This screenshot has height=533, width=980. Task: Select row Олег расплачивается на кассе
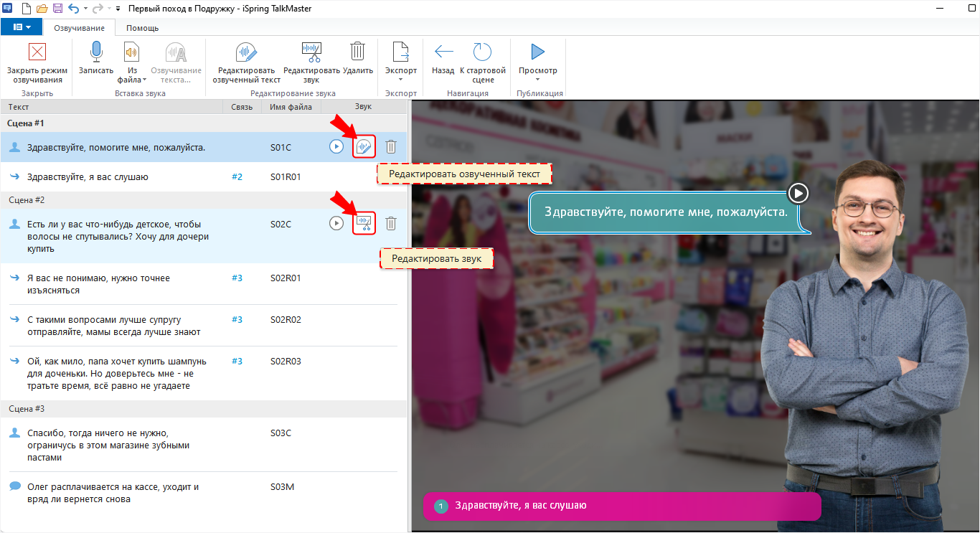tap(204, 493)
